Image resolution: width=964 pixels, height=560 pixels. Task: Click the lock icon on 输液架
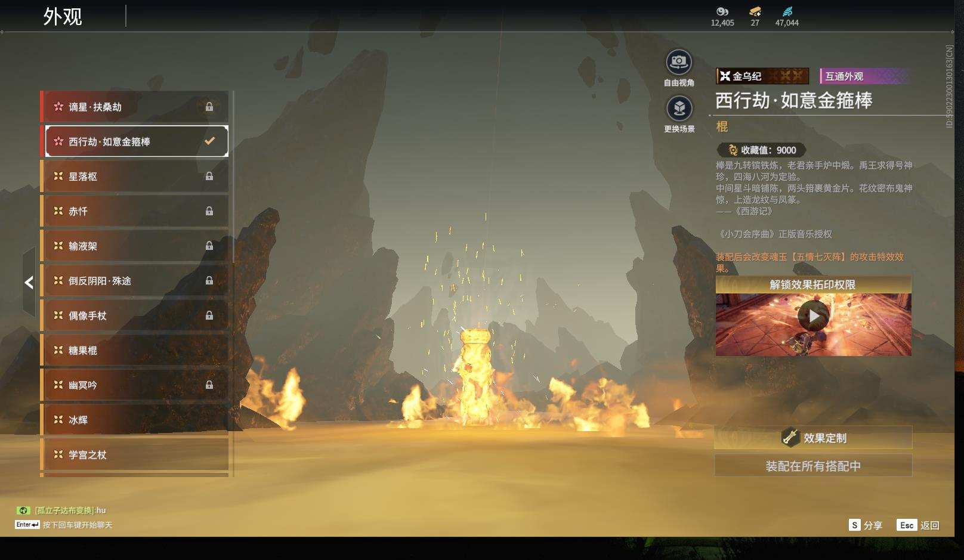pos(209,246)
